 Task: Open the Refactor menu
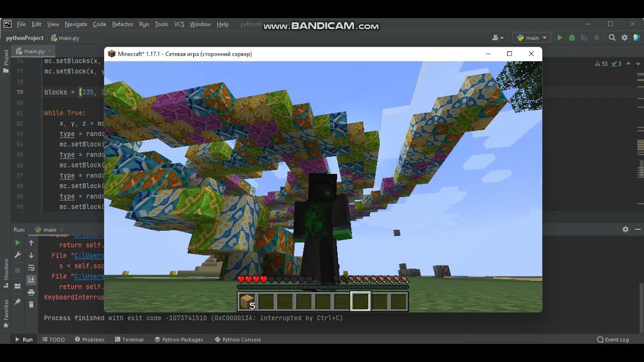coord(122,24)
